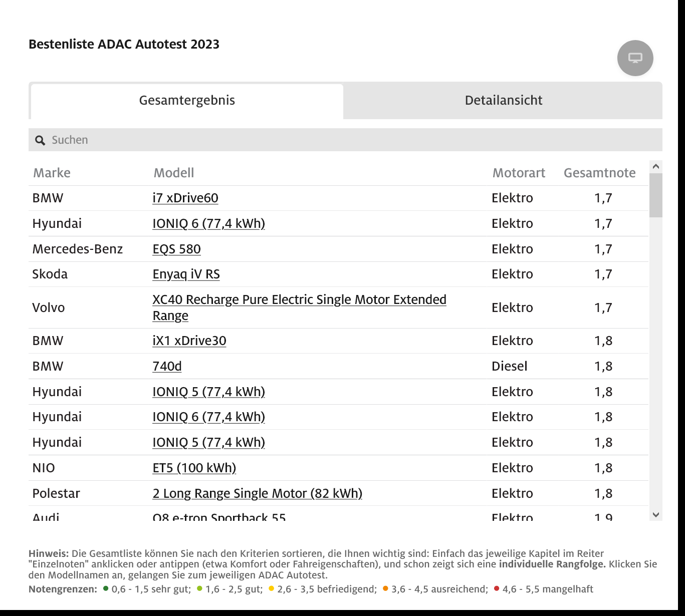Click the '3,6 - 4,5 ausreichend' legend entry

pyautogui.click(x=435, y=589)
